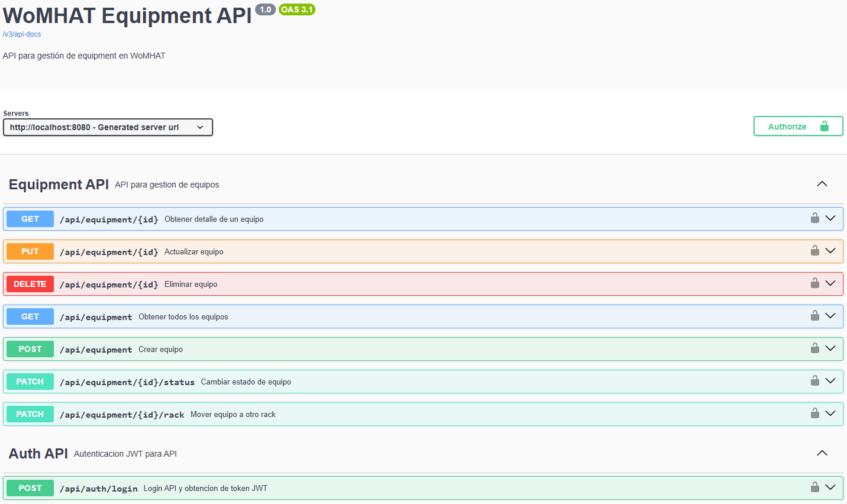Click the 'Actualizar equipo' description text
This screenshot has height=504, width=847.
pyautogui.click(x=194, y=252)
